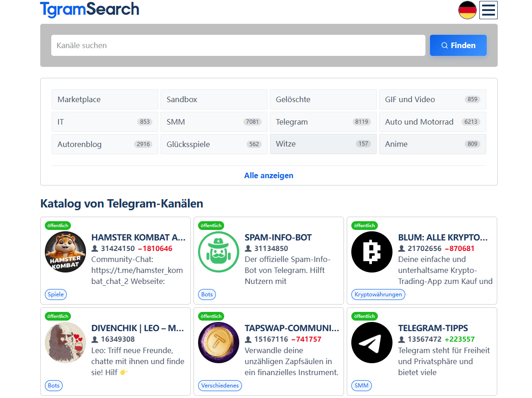
Task: Expand categories with Alle anzeigen
Action: click(269, 175)
